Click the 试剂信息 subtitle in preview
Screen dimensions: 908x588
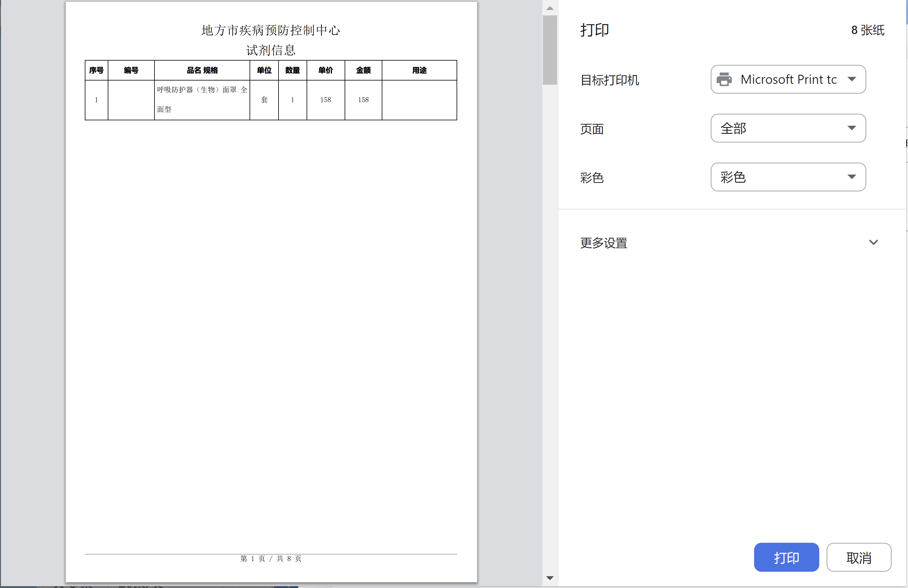(x=271, y=50)
